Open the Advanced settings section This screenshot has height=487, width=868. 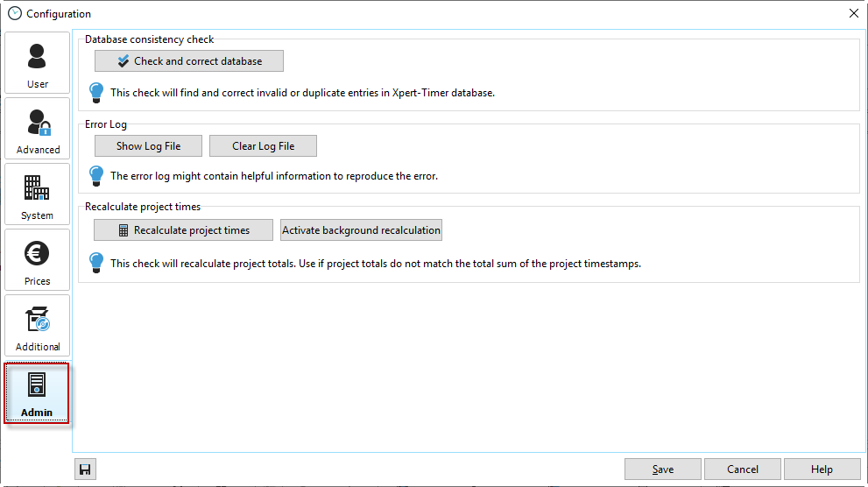[x=37, y=129]
